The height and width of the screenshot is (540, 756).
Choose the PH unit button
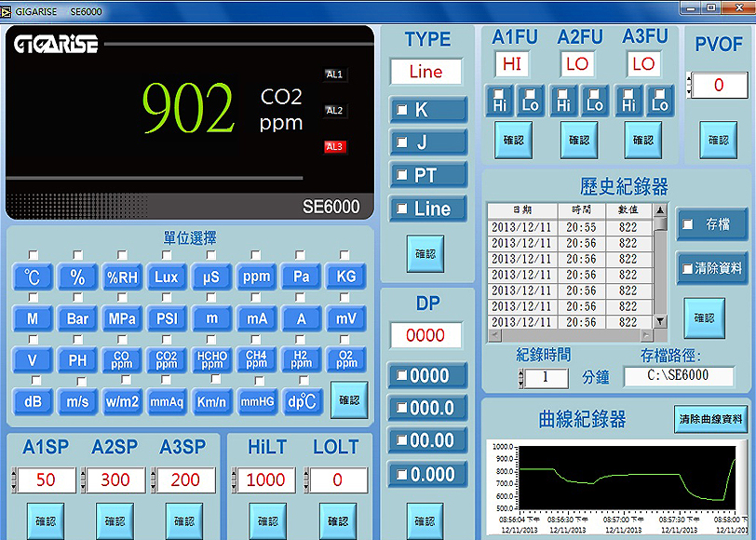(77, 360)
